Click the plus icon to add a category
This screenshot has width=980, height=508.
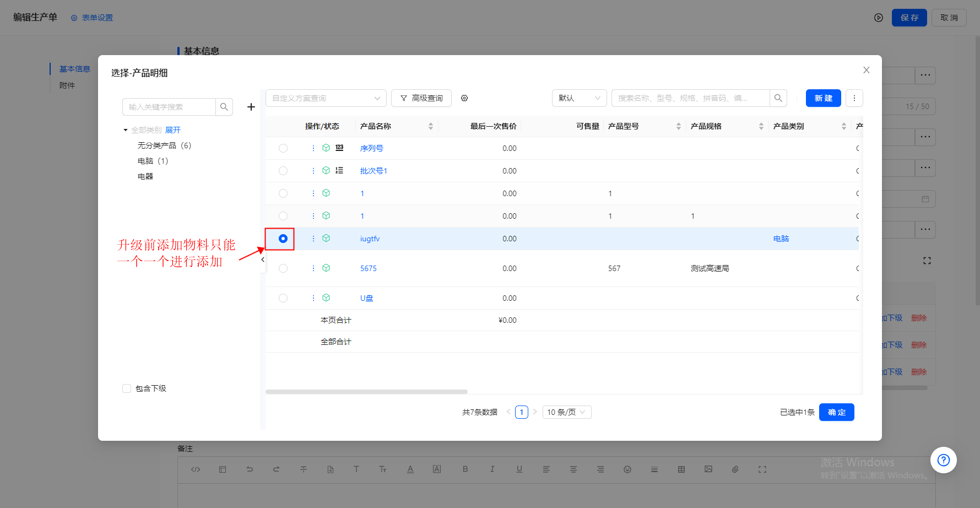(251, 107)
